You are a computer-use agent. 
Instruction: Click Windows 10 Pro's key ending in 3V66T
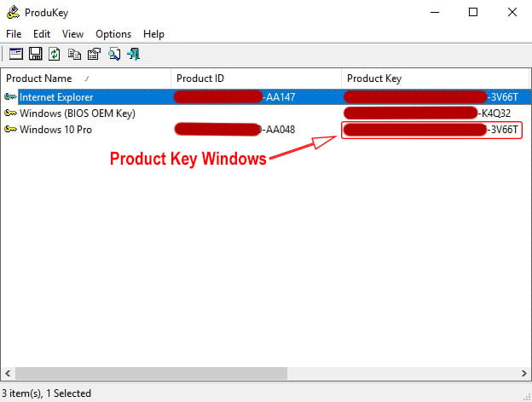pyautogui.click(x=431, y=130)
